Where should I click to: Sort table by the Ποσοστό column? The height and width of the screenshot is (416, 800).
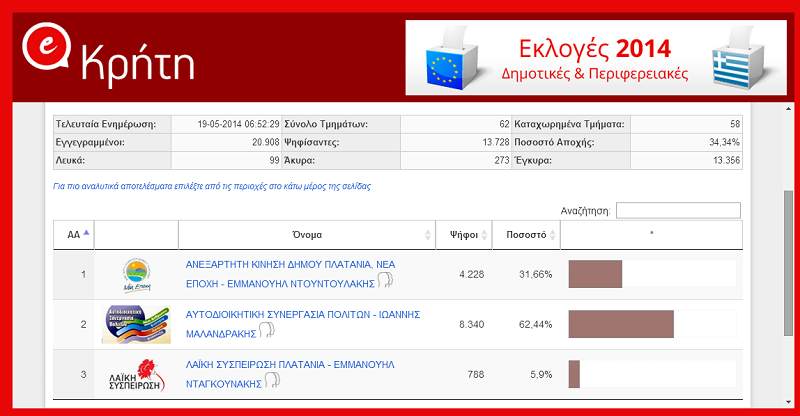[x=526, y=235]
